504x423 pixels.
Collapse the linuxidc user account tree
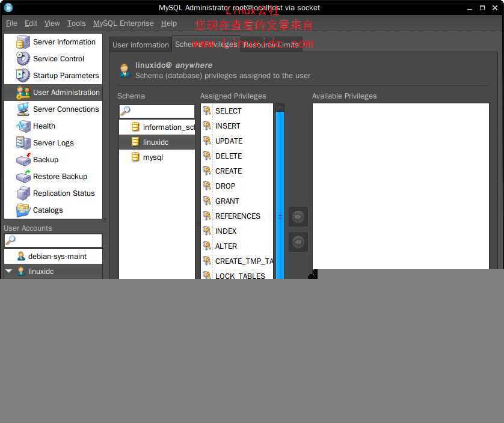pos(9,271)
